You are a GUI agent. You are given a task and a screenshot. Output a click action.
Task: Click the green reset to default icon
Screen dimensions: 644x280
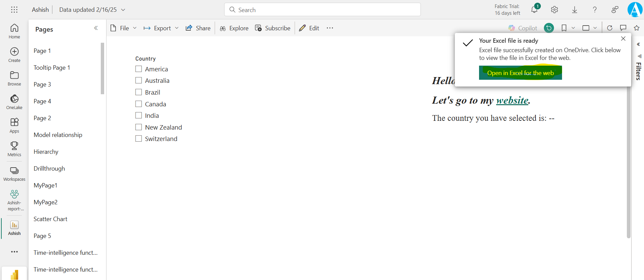549,28
